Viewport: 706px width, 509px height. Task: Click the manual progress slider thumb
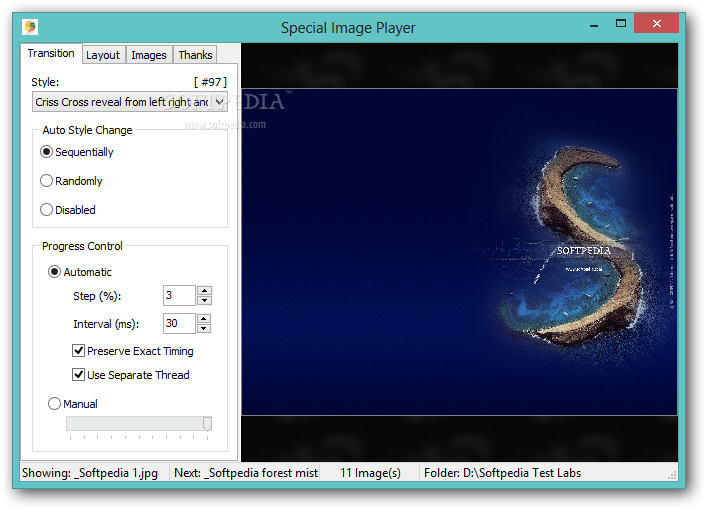(x=207, y=423)
